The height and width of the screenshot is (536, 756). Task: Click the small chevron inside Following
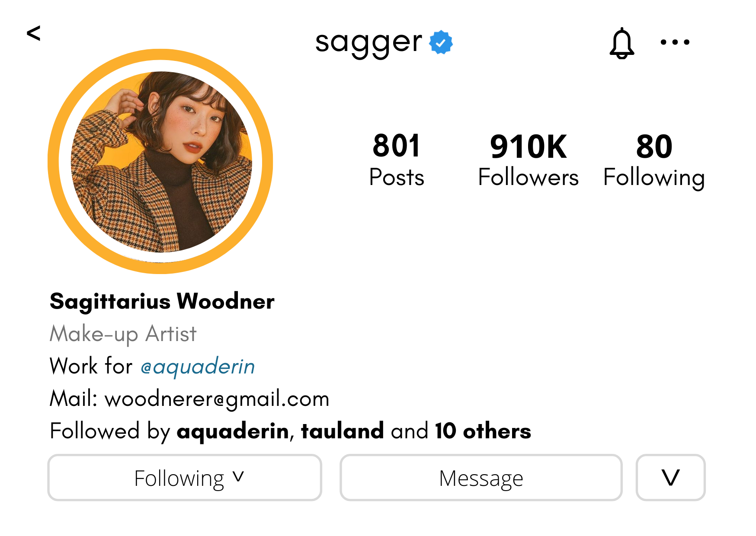[238, 476]
